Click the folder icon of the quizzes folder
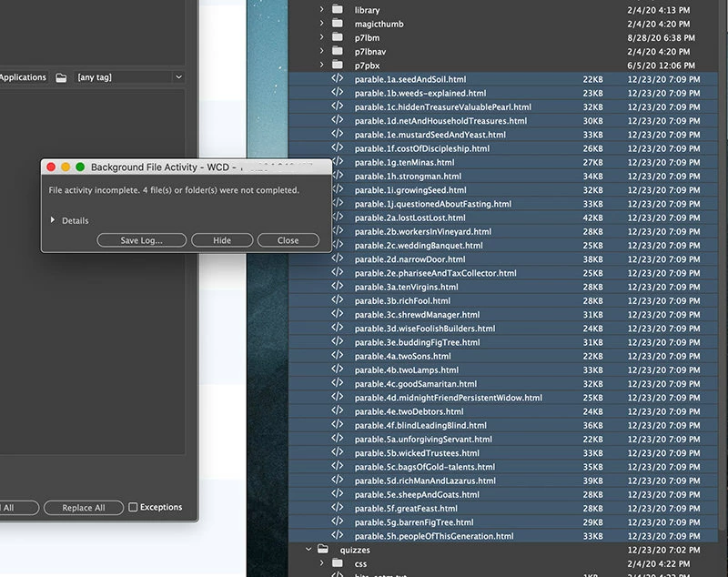The image size is (728, 577). tap(323, 549)
